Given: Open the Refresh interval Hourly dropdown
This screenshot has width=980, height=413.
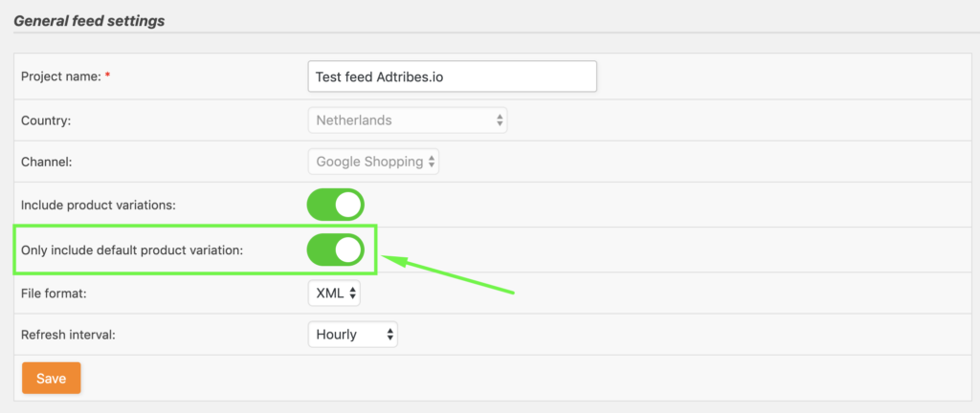Looking at the screenshot, I should [351, 335].
